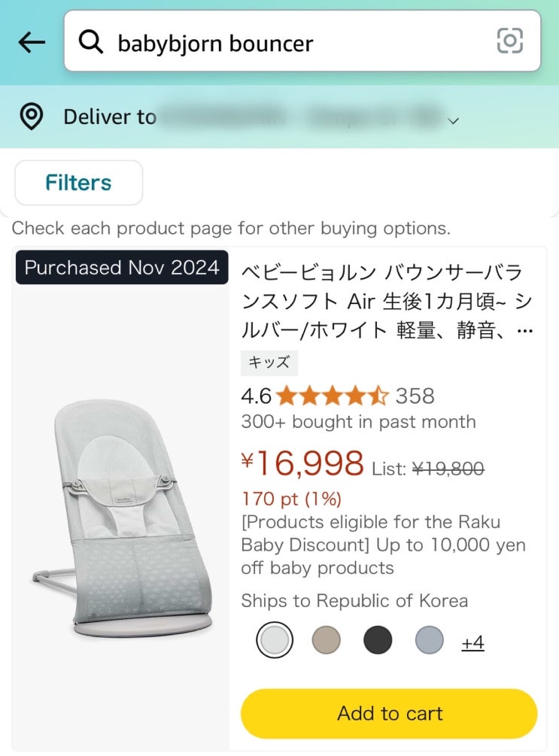Viewport: 559px width, 756px height.
Task: Show the +4 more color options
Action: click(472, 643)
